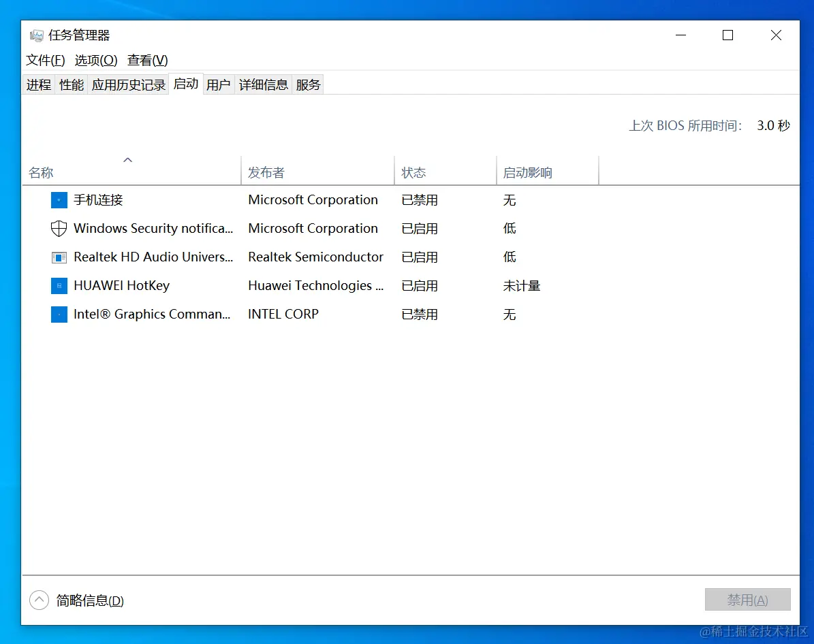The image size is (814, 644).
Task: Click publisher INTEL CORP
Action: click(283, 314)
